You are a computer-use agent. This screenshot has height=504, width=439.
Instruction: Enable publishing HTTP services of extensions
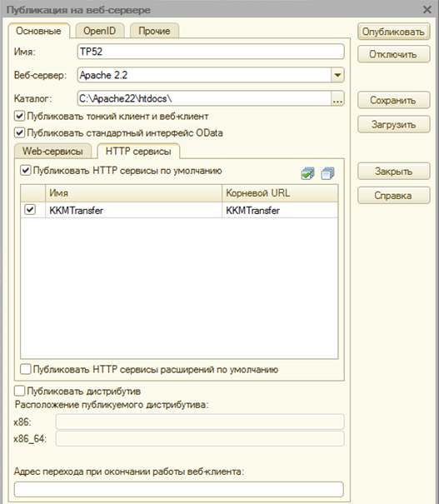[25, 369]
